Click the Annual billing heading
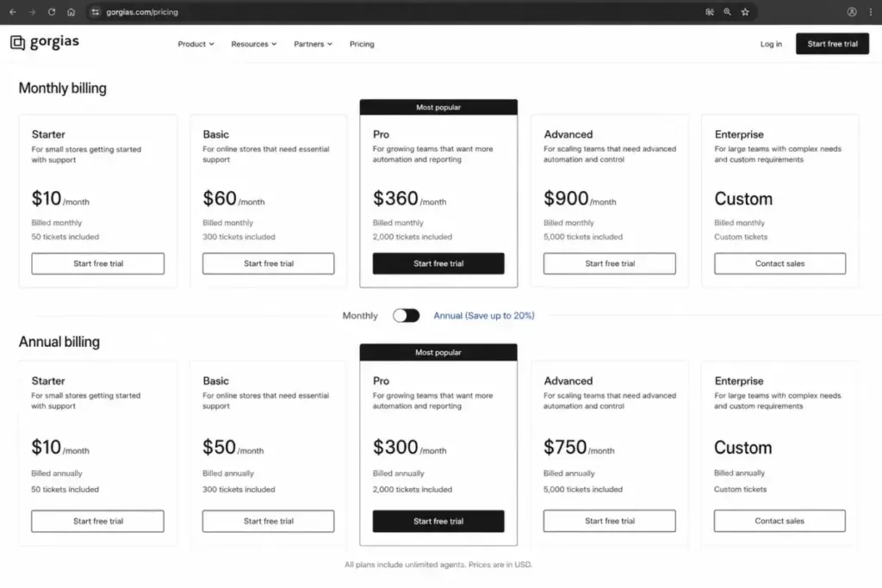The image size is (882, 588). pos(59,342)
